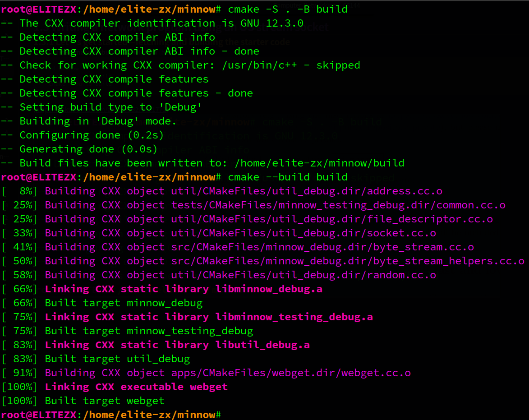This screenshot has width=529, height=420.
Task: Select the socket.cc.o build line
Action: pos(219,233)
